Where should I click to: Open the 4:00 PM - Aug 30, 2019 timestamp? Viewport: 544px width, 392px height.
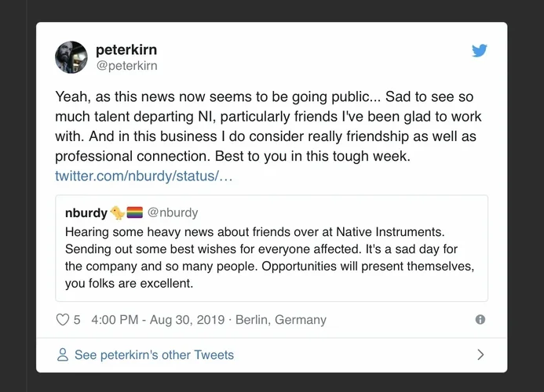tap(158, 320)
